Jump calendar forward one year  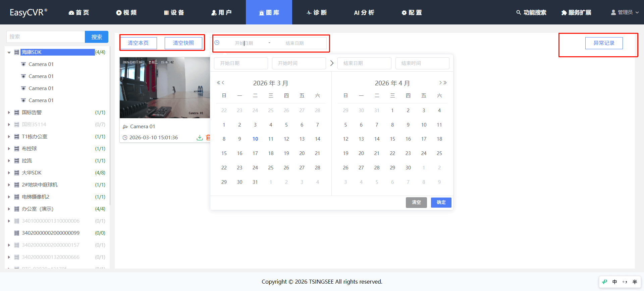445,83
